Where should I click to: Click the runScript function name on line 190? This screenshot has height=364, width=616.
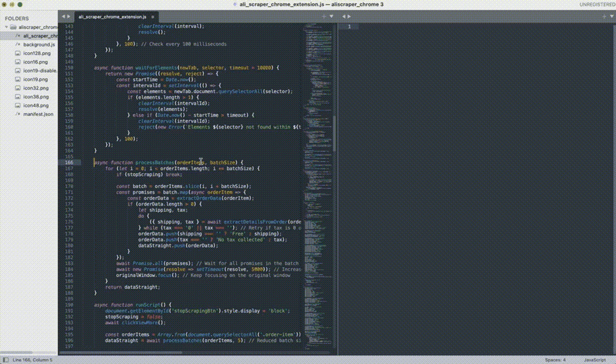tap(148, 305)
